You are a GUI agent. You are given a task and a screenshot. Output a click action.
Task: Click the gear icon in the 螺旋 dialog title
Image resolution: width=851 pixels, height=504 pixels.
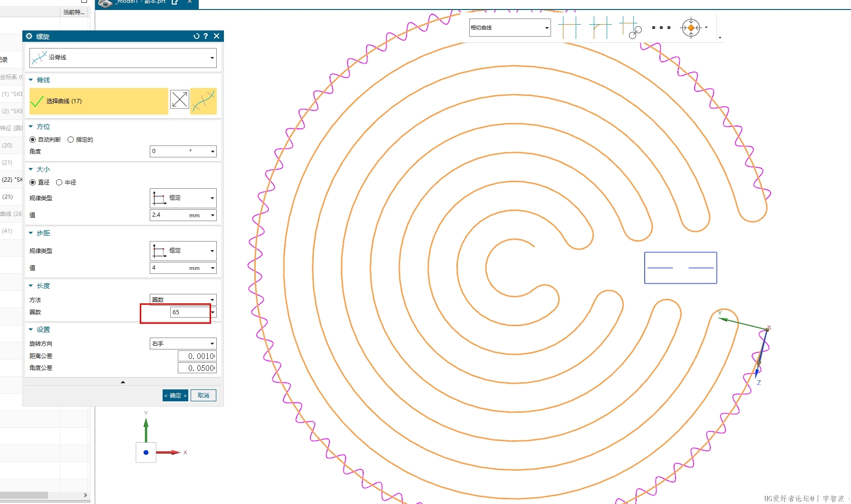click(x=29, y=36)
